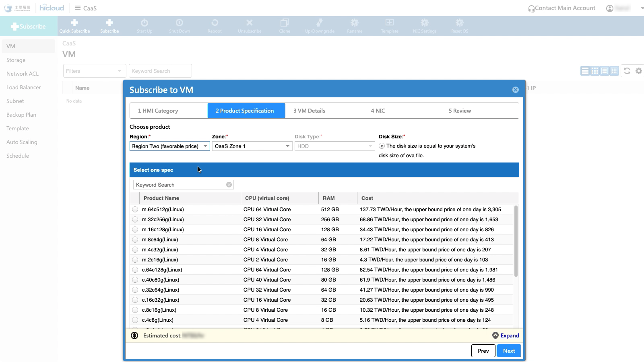Open the table settings gear icon
The height and width of the screenshot is (362, 644).
[x=639, y=71]
